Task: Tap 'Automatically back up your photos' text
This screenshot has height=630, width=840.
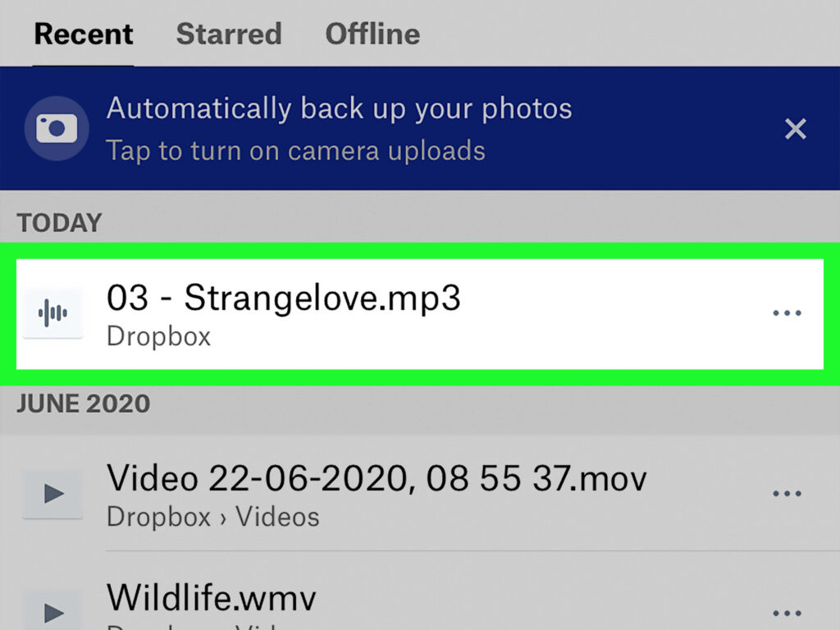Action: point(339,108)
